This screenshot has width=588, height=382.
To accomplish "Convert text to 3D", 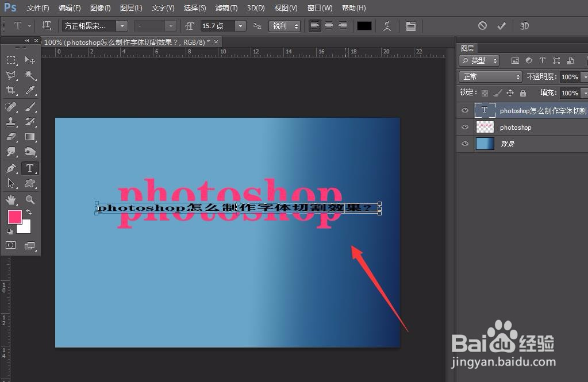I will point(524,26).
